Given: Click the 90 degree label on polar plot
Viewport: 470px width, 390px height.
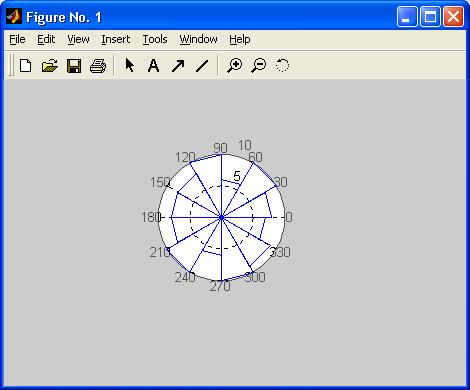Looking at the screenshot, I should coord(220,148).
